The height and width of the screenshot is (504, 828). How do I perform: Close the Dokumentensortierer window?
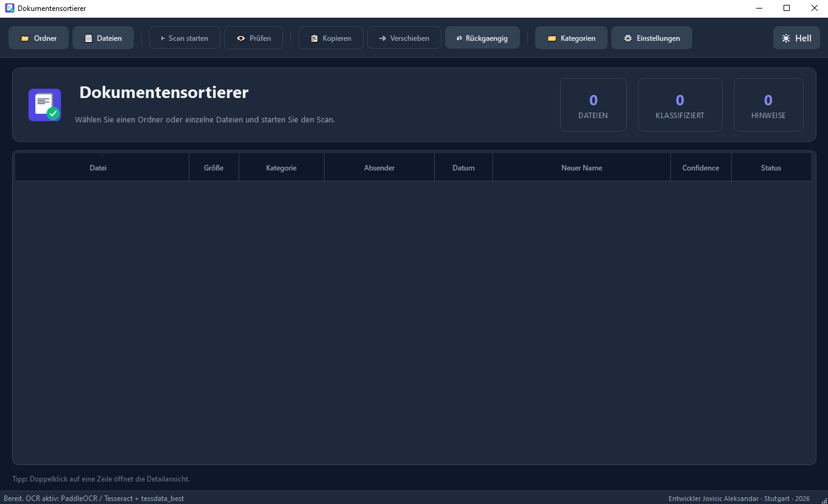814,9
